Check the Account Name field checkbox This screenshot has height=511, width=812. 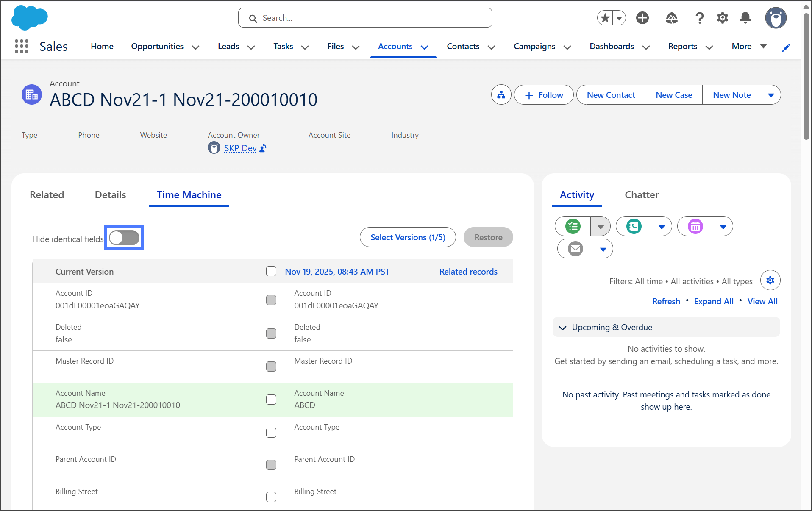(271, 400)
